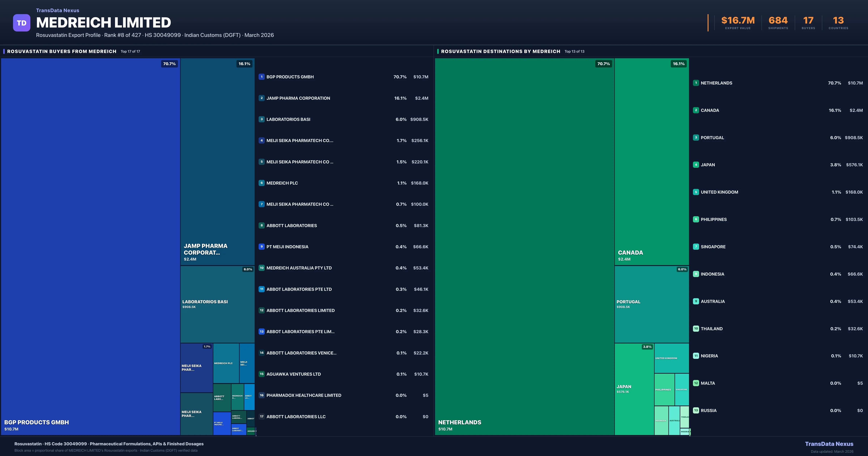Open the United Kingdom destination row
This screenshot has height=456, width=868.
click(719, 192)
